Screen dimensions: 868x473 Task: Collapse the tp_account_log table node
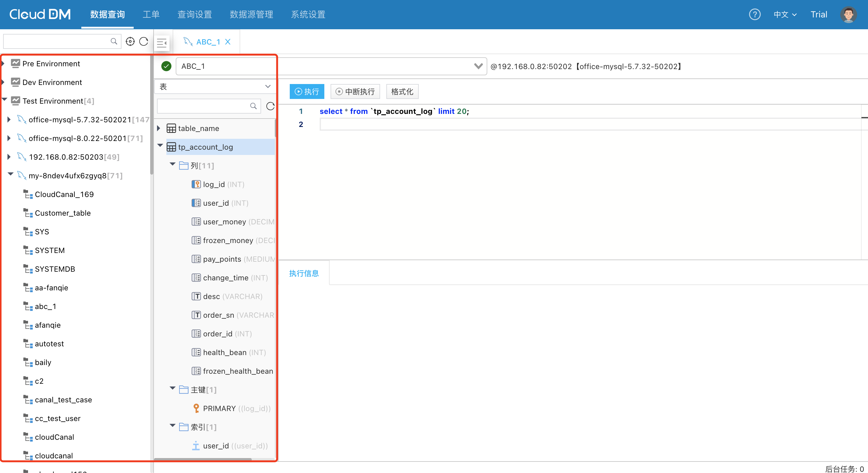pos(160,146)
